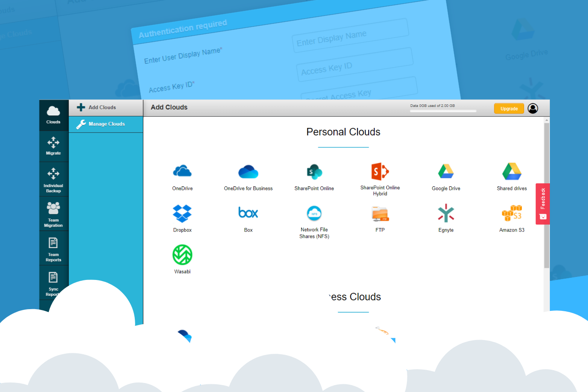Click the Personal Clouds heading
This screenshot has width=588, height=392.
point(343,132)
